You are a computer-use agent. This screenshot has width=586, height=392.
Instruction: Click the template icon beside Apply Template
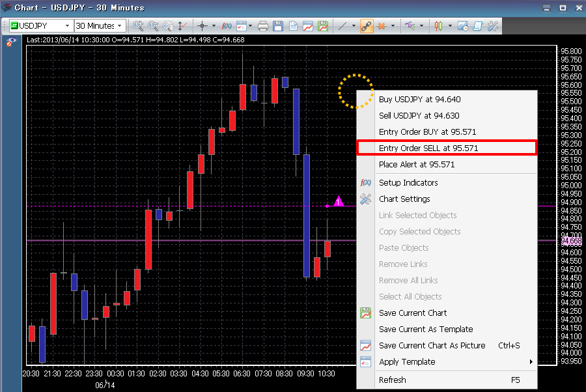click(365, 362)
